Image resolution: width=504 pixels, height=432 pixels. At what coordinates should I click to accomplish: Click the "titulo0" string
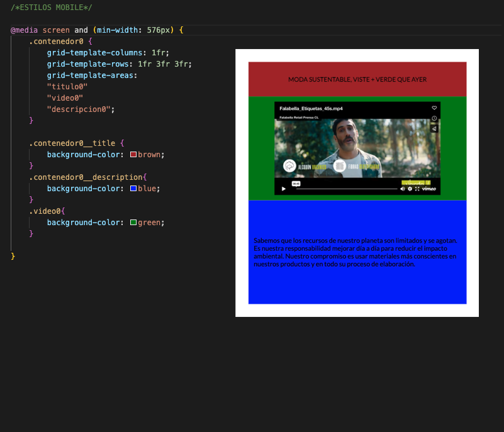pyautogui.click(x=67, y=87)
